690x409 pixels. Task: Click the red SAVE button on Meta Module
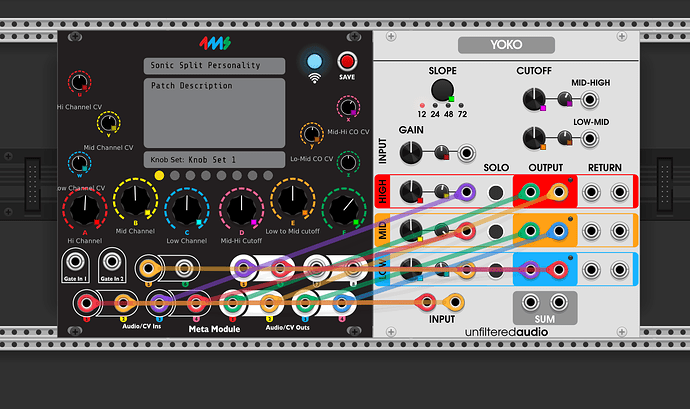click(x=347, y=61)
